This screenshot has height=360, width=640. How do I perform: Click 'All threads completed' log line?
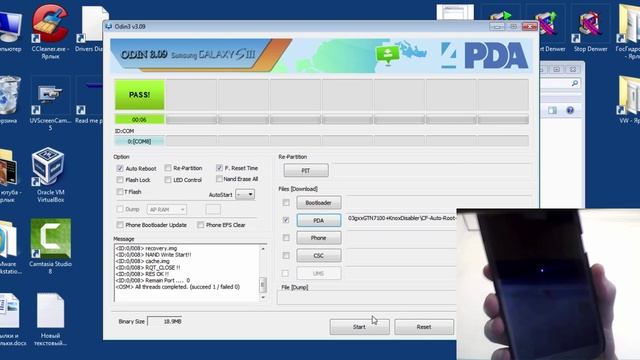click(x=178, y=287)
